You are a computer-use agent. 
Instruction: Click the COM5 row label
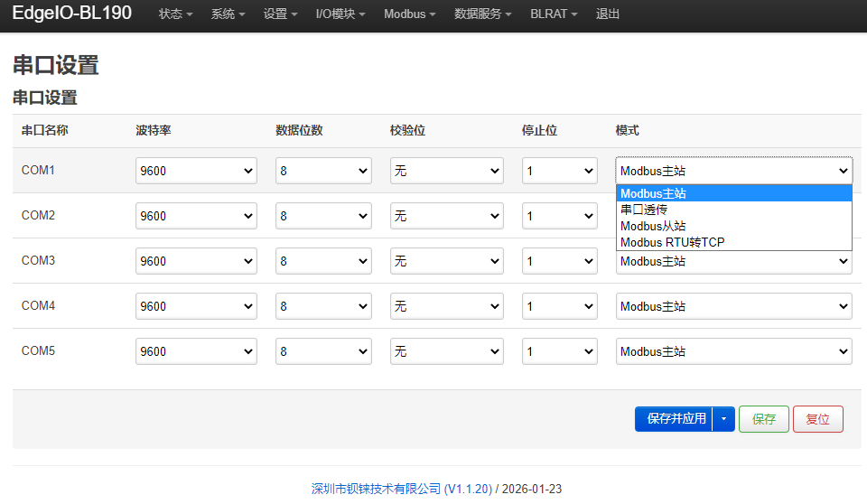click(x=38, y=350)
